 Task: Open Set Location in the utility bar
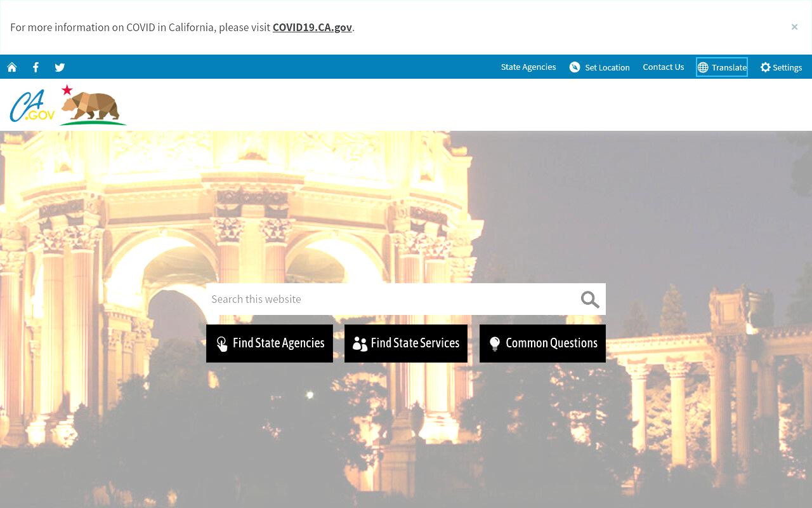[599, 67]
